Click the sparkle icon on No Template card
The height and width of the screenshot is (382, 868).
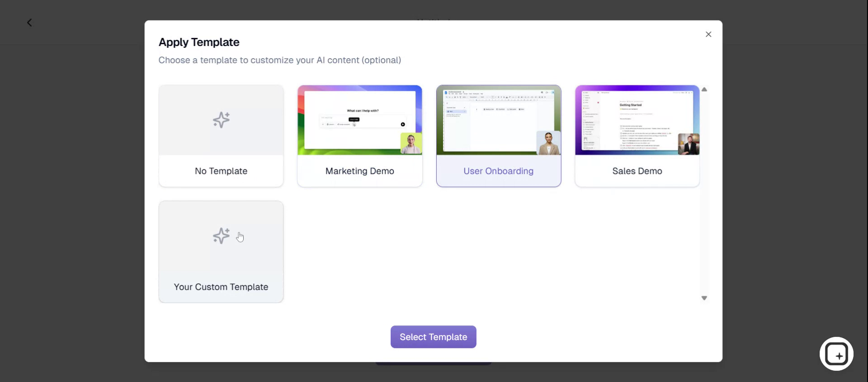[221, 120]
